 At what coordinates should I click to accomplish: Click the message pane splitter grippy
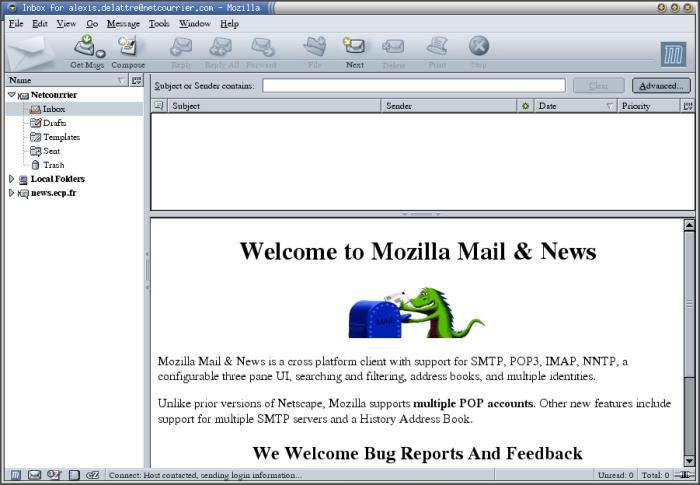pos(421,214)
